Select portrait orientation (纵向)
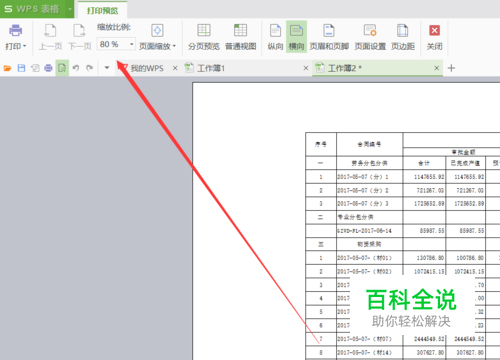500x360 pixels. [275, 37]
